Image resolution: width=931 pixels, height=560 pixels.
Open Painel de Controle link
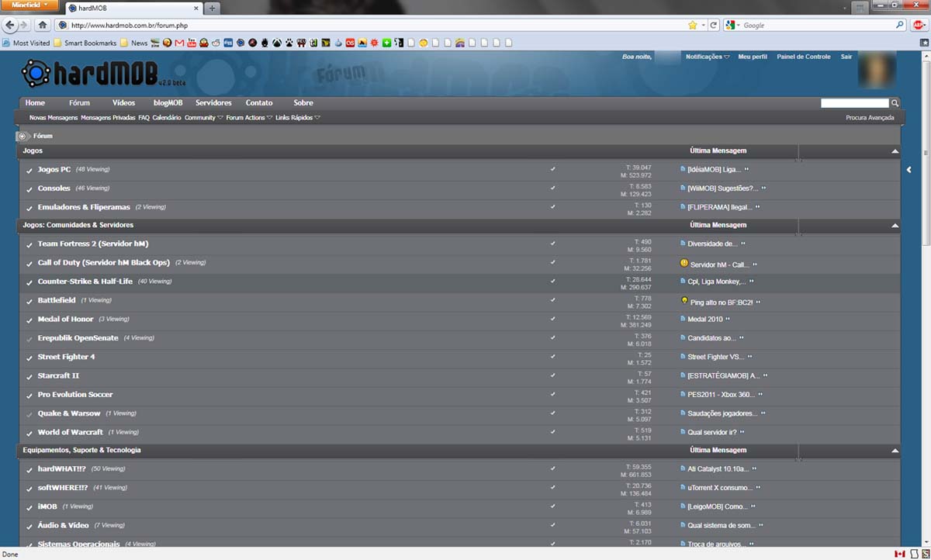coord(804,57)
